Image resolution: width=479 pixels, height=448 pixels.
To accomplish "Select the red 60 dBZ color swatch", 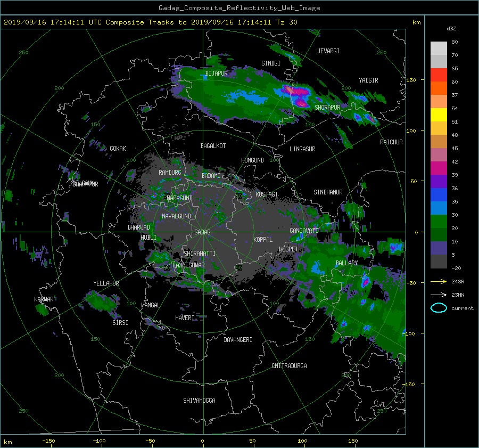I will [x=439, y=75].
